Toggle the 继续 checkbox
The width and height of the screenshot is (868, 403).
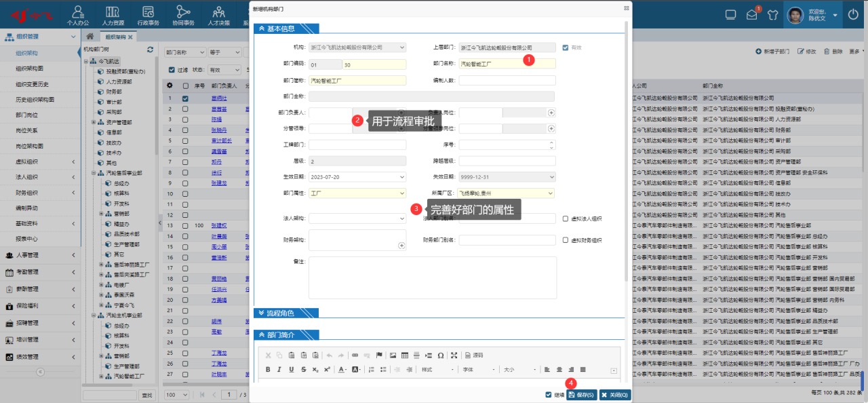pyautogui.click(x=549, y=395)
